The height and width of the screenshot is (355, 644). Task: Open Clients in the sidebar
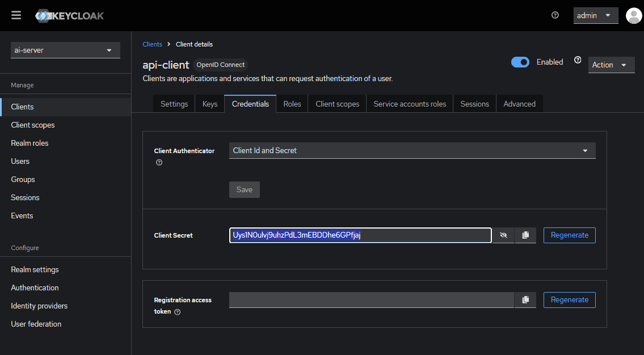66,107
